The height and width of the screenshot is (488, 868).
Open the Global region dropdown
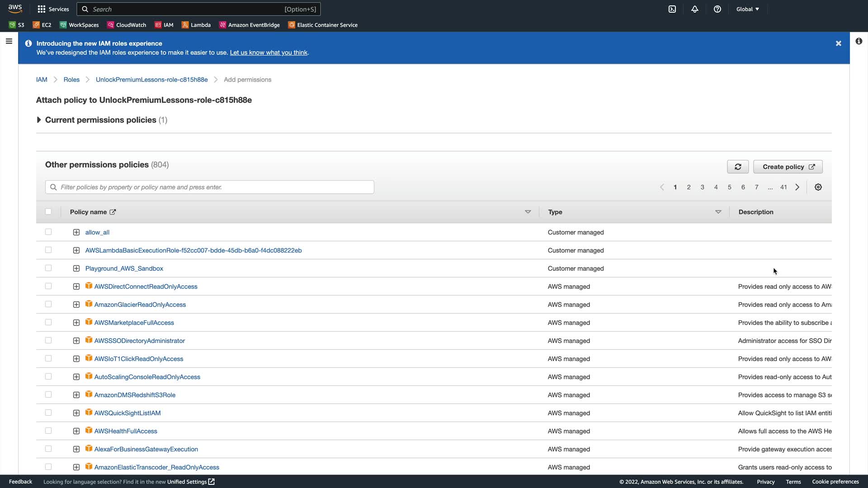[748, 9]
